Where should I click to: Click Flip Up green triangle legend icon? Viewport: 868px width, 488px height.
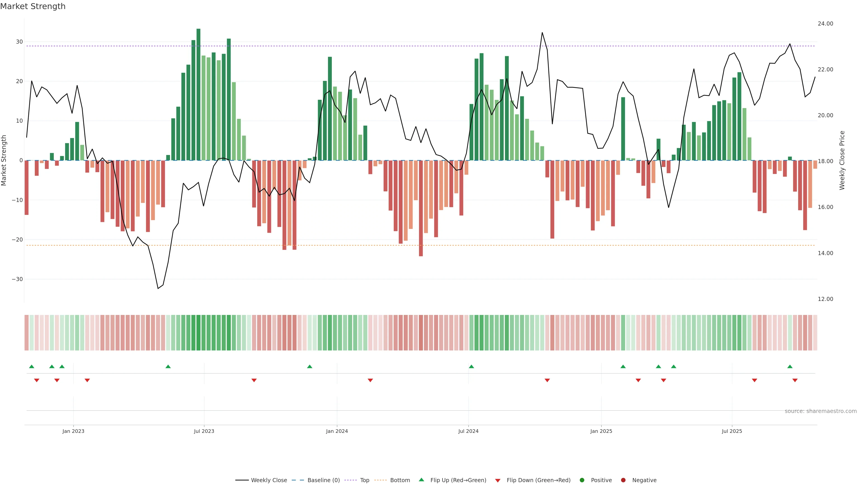(421, 480)
